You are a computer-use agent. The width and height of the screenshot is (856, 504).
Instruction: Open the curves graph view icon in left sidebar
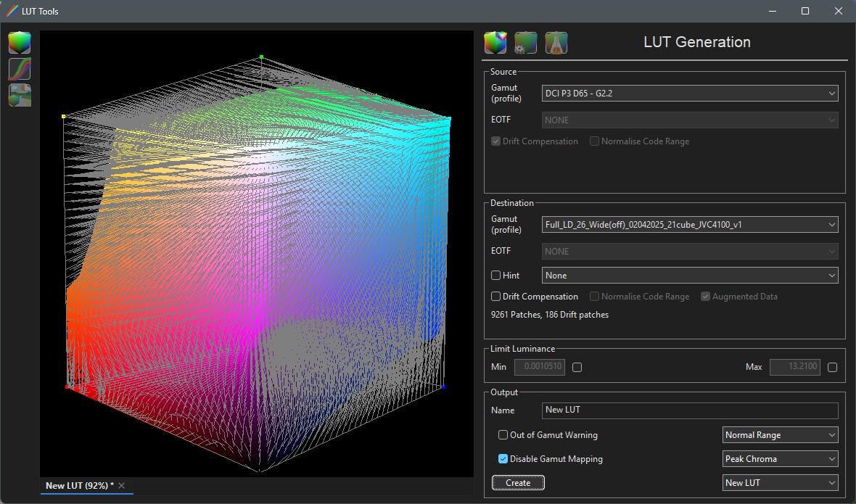coord(20,70)
